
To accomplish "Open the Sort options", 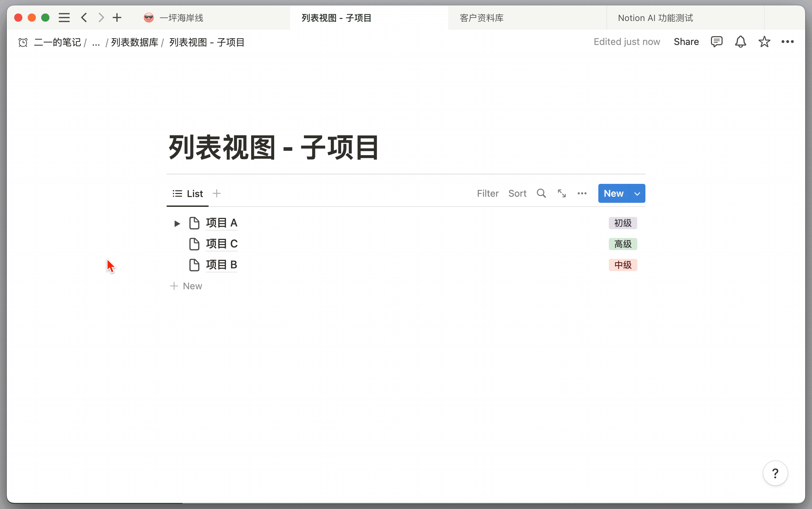I will 517,193.
